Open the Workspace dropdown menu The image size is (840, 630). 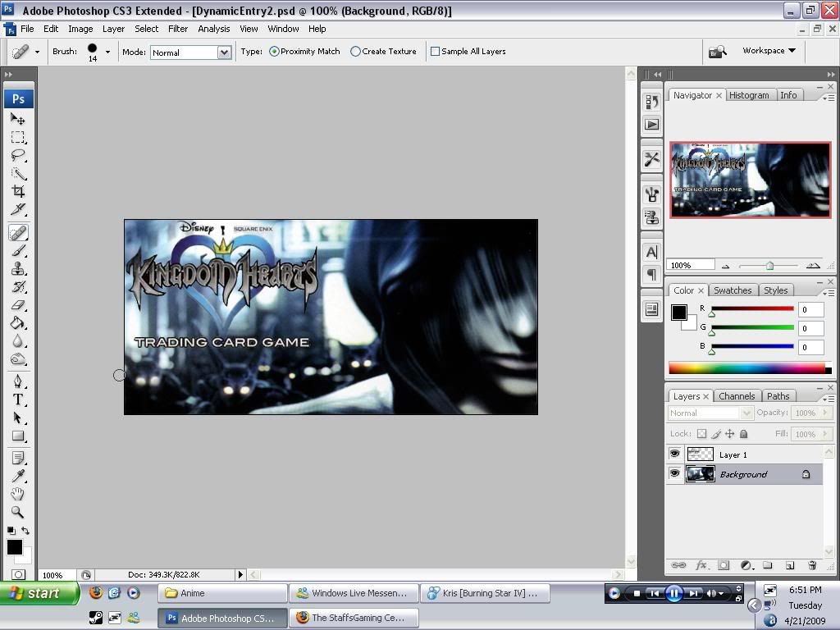tap(769, 51)
